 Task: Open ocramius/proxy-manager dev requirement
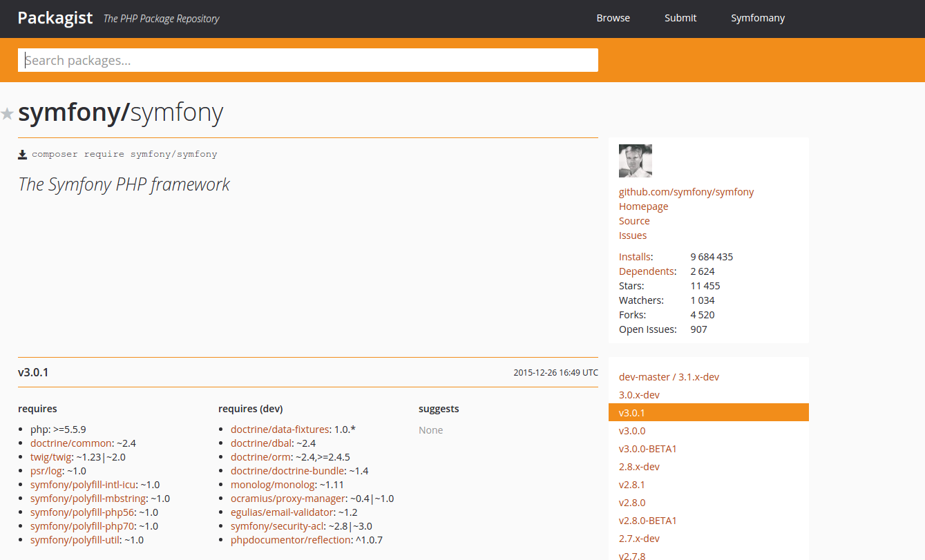288,499
